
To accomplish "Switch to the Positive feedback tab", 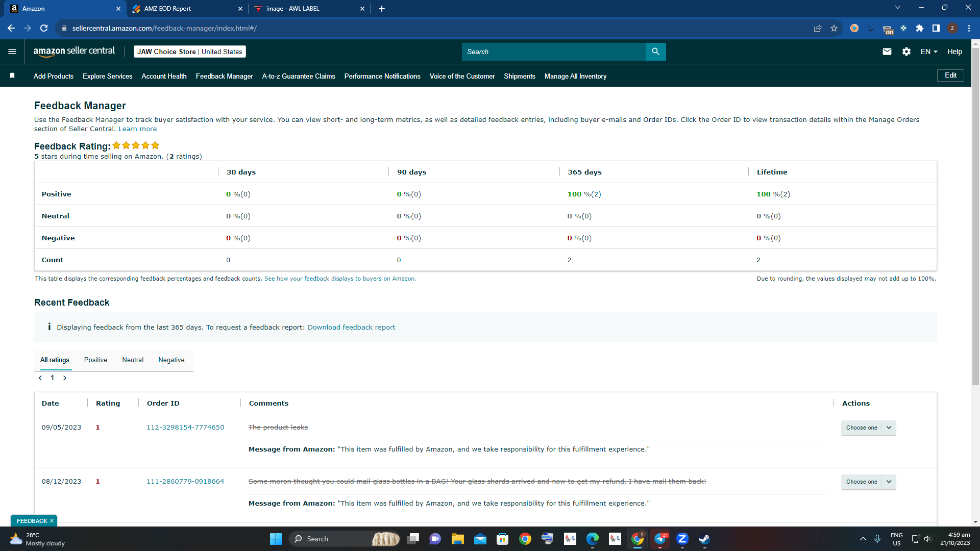I will (x=95, y=360).
